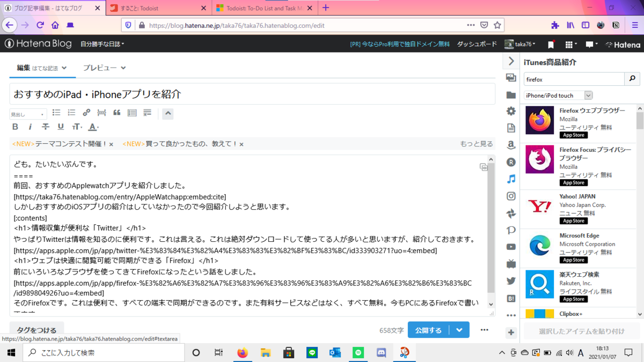The image size is (644, 362).
Task: Open the photo upload sidebar panel
Action: 511,78
